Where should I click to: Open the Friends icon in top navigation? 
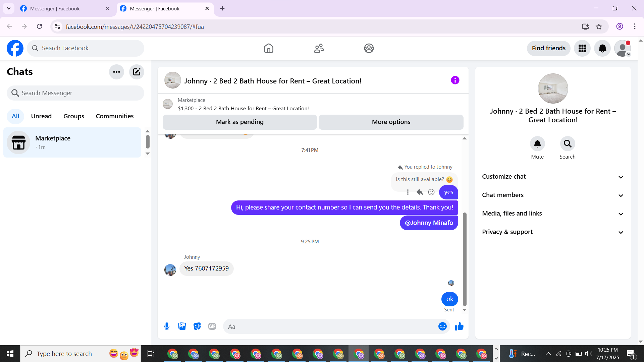[319, 48]
